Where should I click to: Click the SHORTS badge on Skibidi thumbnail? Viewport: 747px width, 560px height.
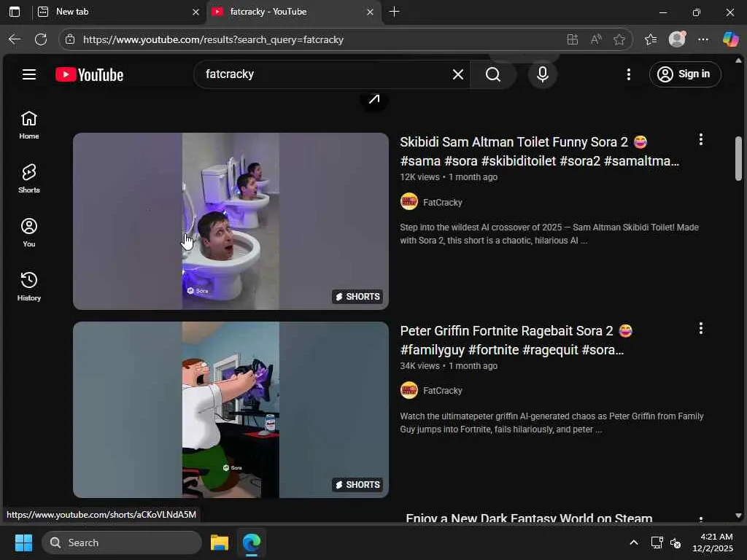point(357,297)
